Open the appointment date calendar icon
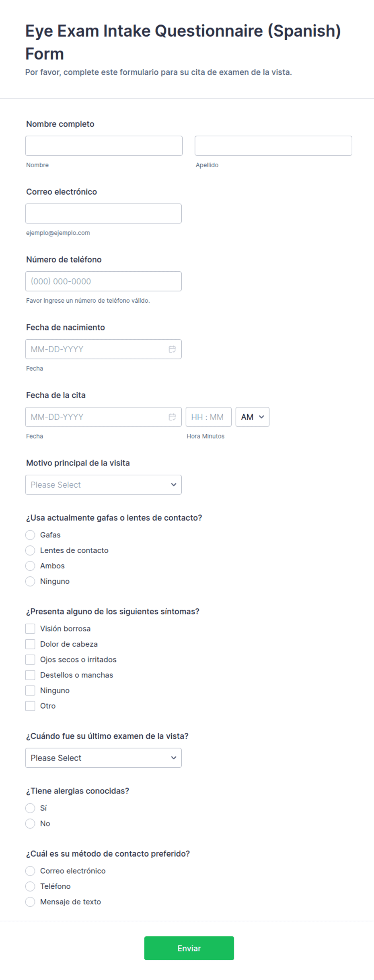Viewport: 374px width, 980px height. [172, 417]
